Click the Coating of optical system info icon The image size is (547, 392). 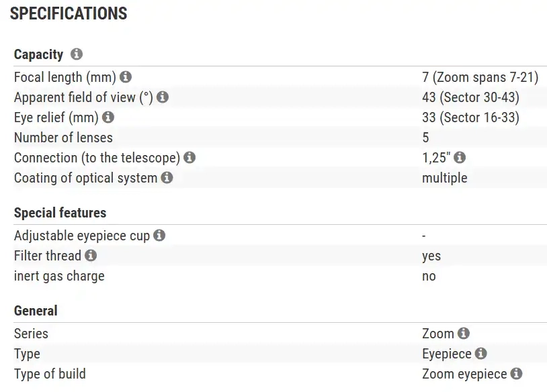coord(167,178)
